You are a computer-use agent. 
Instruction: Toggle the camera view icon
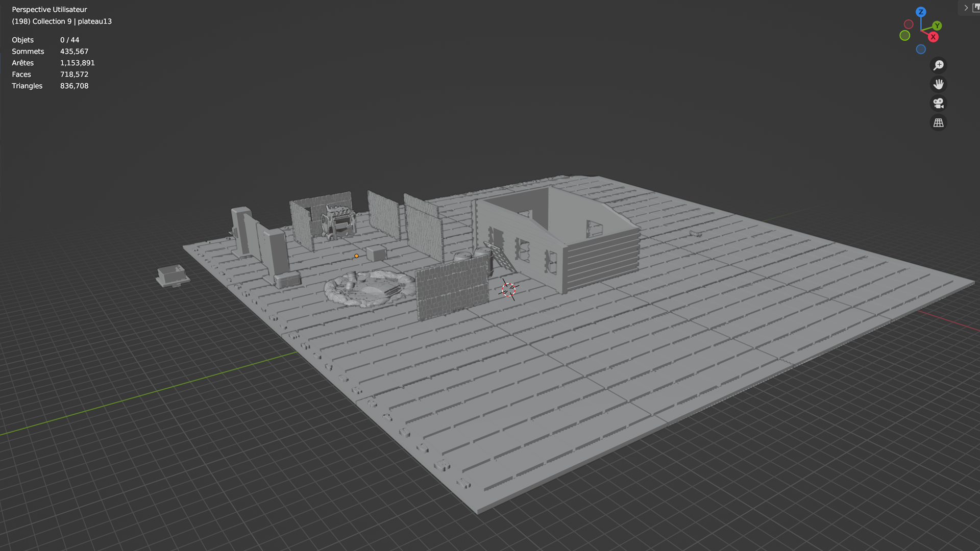938,104
